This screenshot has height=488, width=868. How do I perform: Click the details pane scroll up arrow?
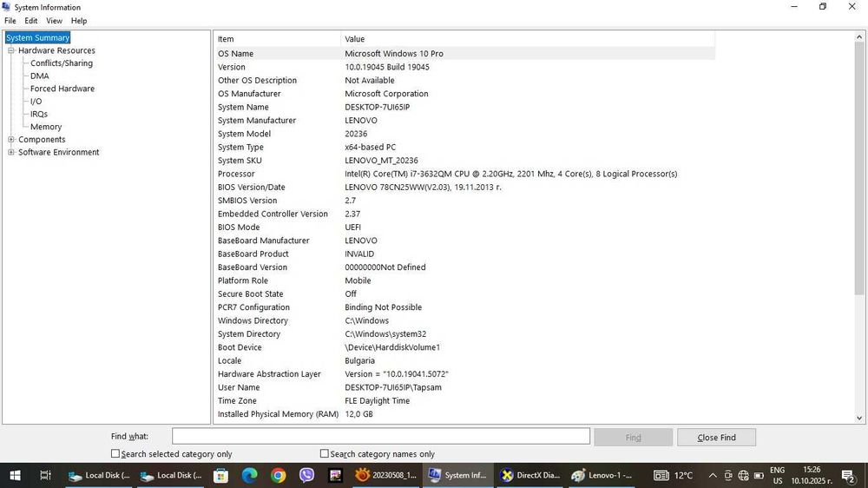859,36
